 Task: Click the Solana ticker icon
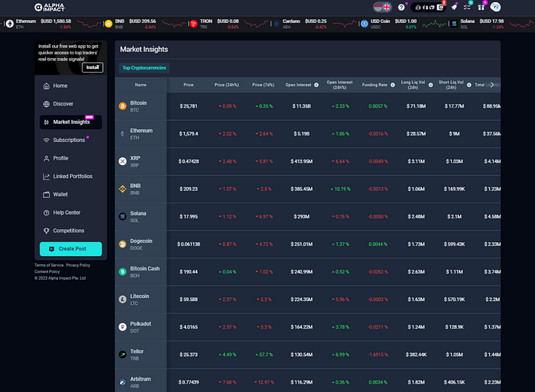click(x=454, y=24)
